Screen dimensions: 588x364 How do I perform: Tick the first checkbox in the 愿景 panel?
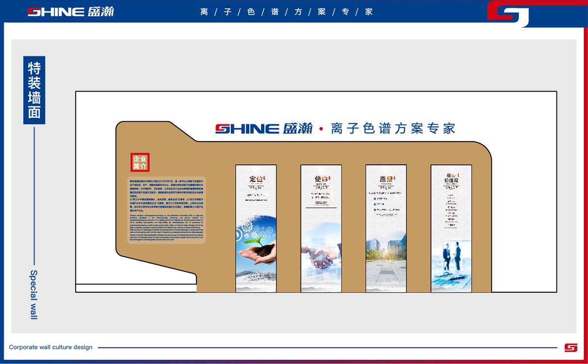[x=375, y=199]
